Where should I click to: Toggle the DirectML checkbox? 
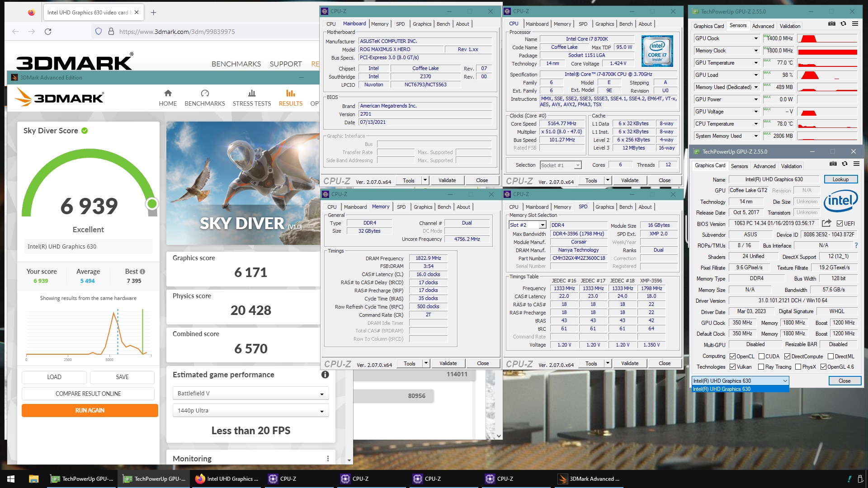point(830,357)
